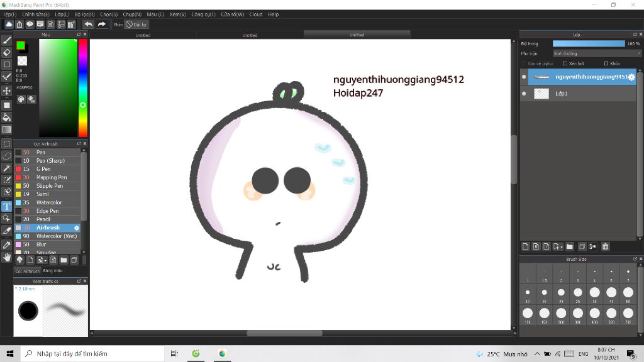Open settings gear of nguyenthihuonggiang layer
This screenshot has height=362, width=644.
631,77
